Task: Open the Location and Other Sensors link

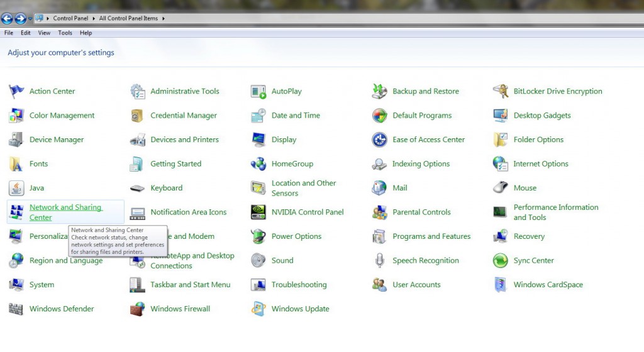Action: (304, 188)
